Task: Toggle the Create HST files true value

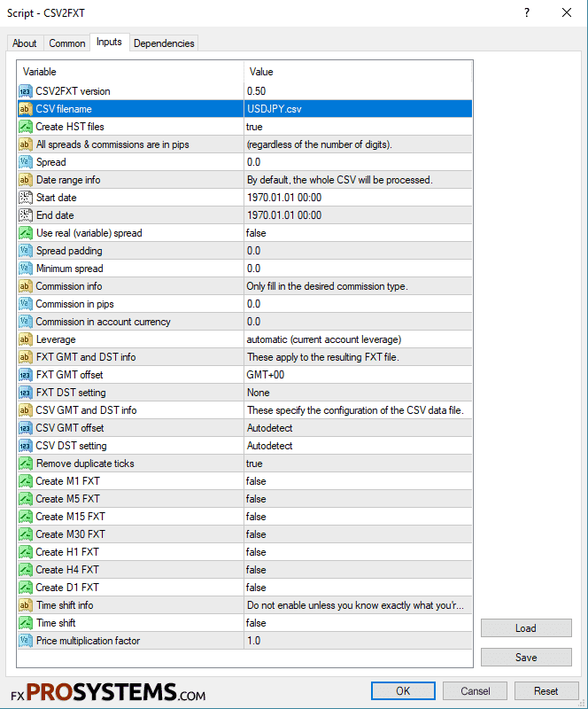Action: 358,127
